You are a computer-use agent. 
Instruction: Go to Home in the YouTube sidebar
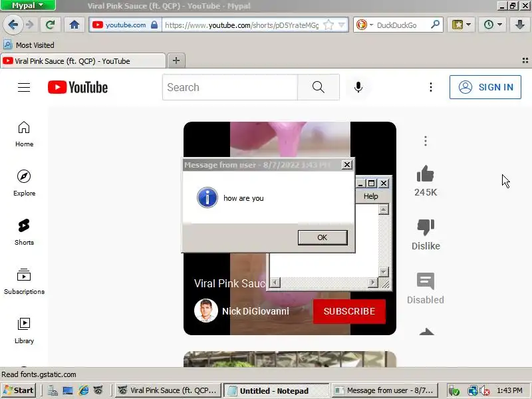point(24,134)
